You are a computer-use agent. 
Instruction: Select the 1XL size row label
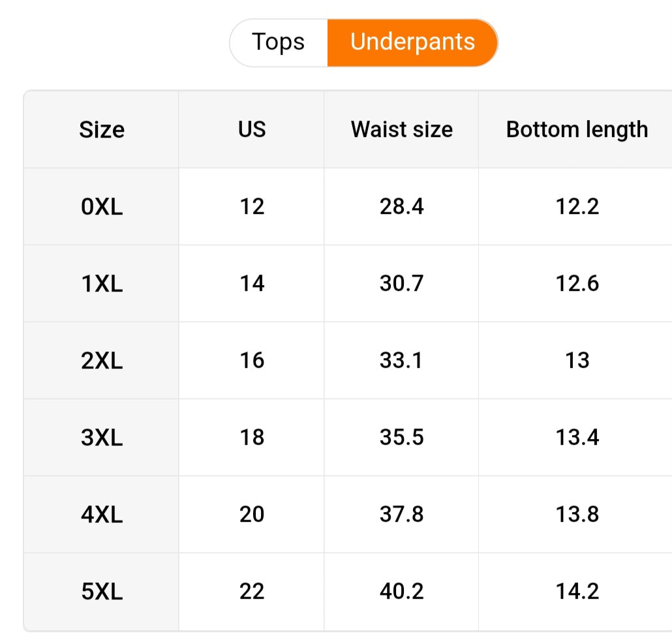coord(102,284)
